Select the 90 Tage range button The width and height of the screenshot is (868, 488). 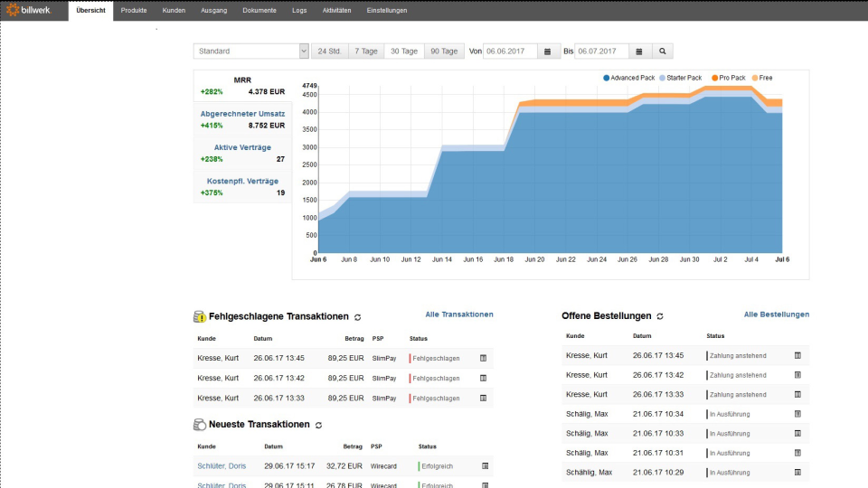pyautogui.click(x=444, y=52)
